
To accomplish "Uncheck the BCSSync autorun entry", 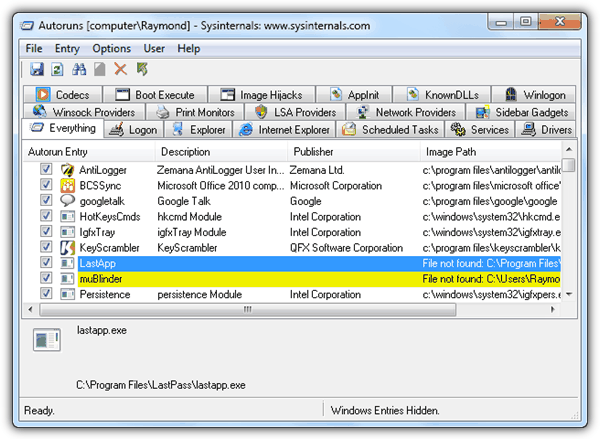I will point(46,184).
